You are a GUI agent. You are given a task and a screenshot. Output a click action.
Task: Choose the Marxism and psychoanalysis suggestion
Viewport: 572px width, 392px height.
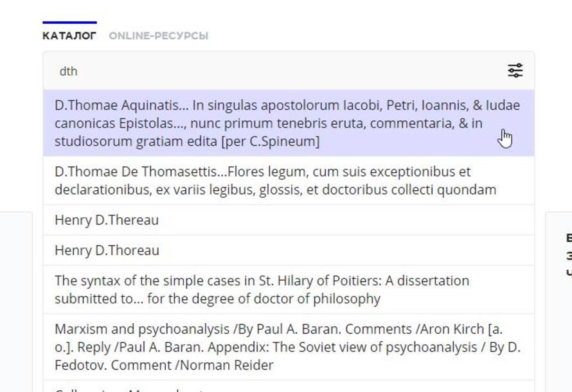[x=289, y=347]
